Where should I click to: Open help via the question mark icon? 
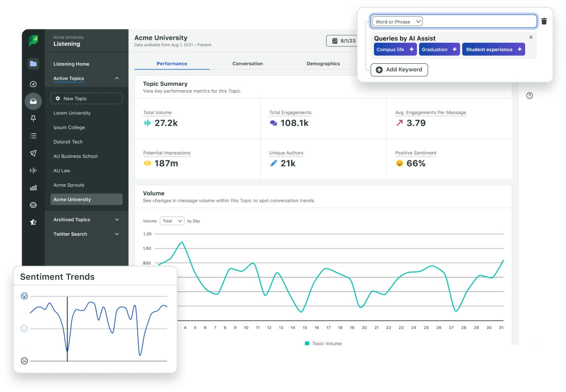(530, 95)
